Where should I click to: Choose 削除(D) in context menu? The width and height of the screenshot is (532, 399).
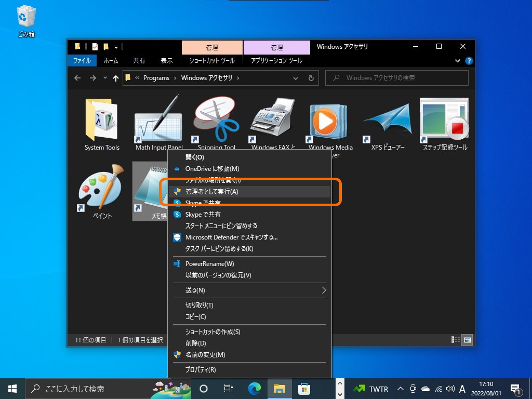click(249, 343)
